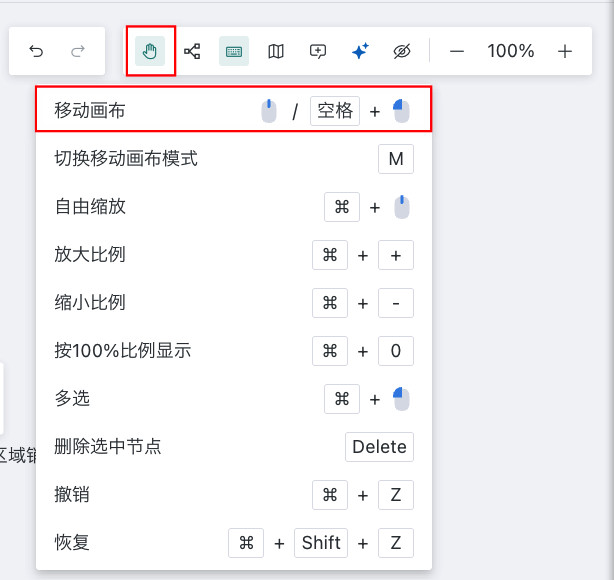Click the Delete key badge

tap(379, 447)
